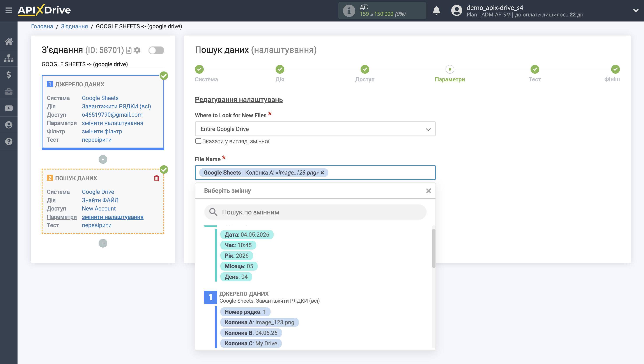The height and width of the screenshot is (364, 644).
Task: Open connection settings gear icon
Action: pos(137,50)
